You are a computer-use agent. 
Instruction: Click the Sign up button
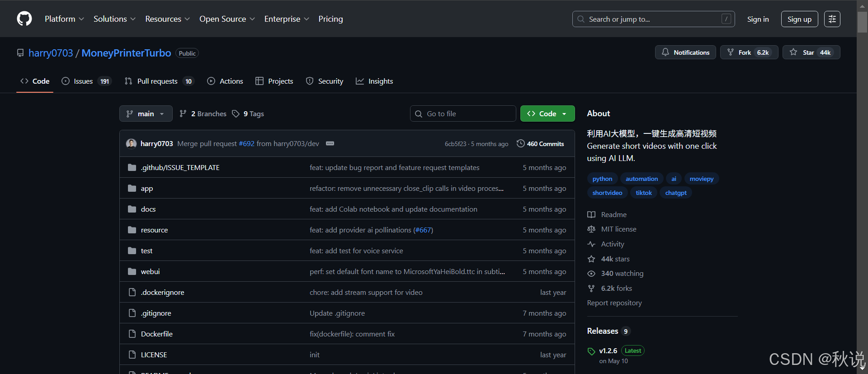pyautogui.click(x=799, y=19)
